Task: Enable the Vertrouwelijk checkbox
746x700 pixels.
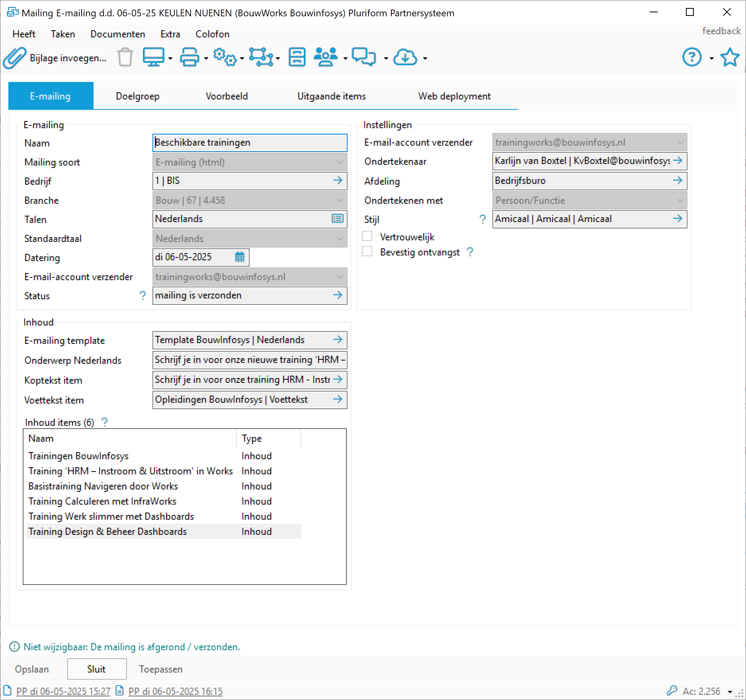Action: coord(367,237)
